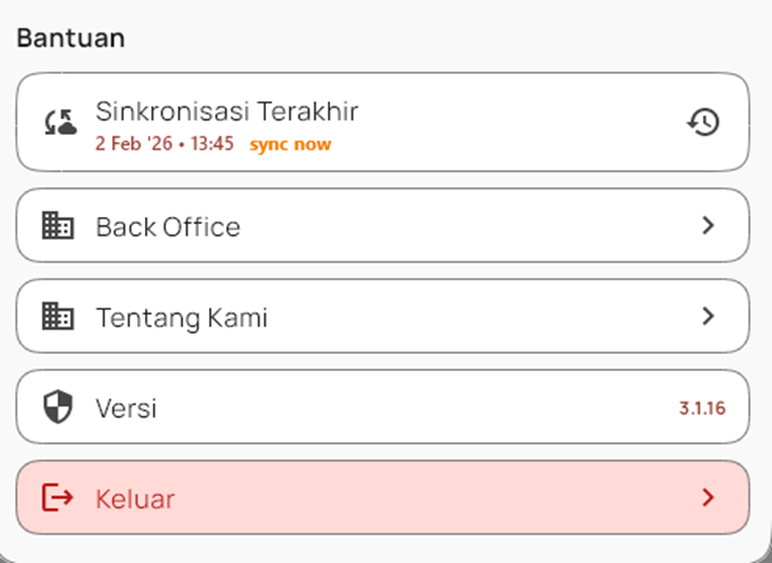Select the Tentang Kami label

tap(181, 318)
